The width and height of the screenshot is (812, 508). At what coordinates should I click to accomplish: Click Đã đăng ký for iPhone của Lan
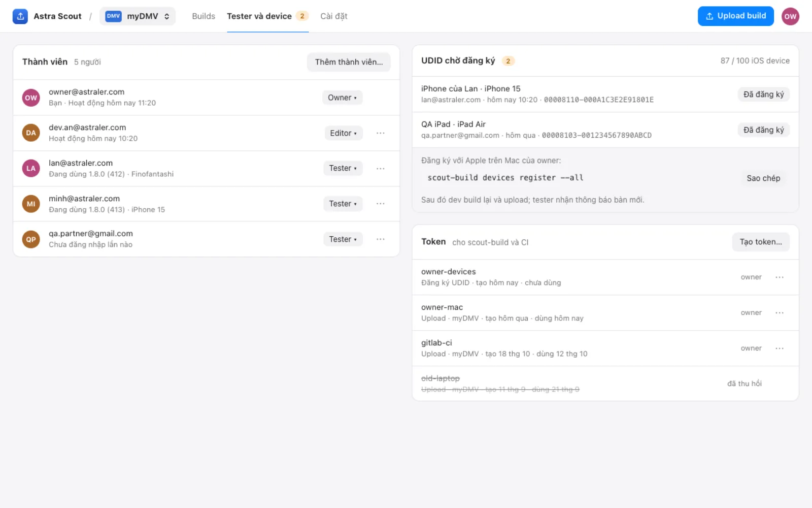tap(763, 94)
